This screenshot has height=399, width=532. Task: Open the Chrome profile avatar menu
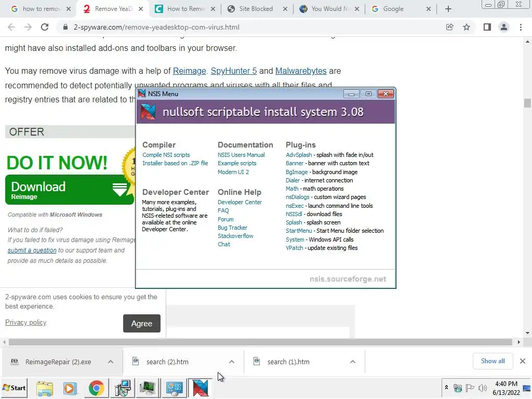point(504,27)
